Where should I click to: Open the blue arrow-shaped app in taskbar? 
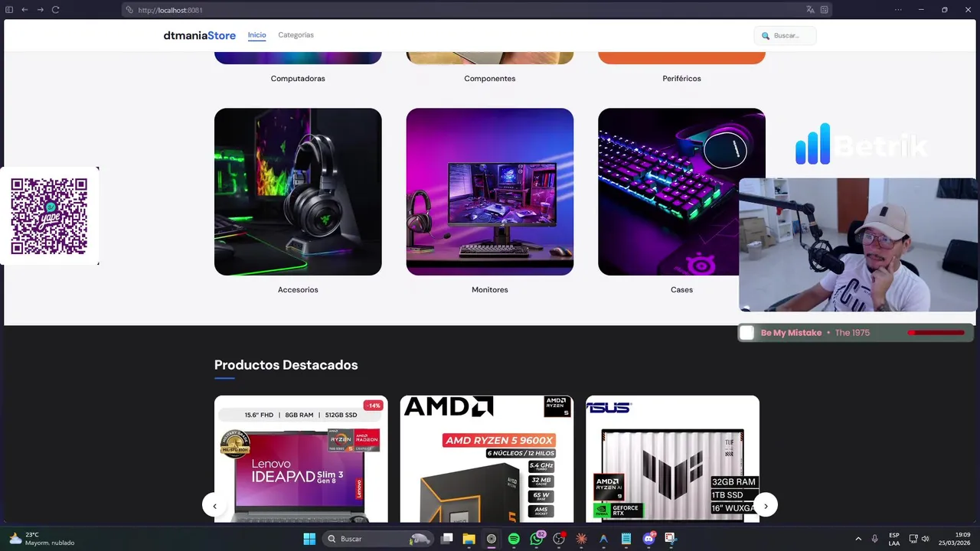click(603, 539)
